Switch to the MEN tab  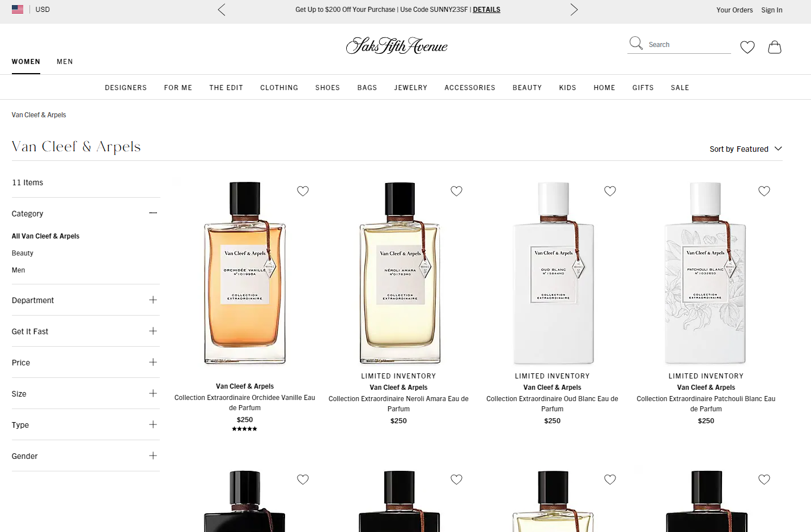[x=65, y=62]
